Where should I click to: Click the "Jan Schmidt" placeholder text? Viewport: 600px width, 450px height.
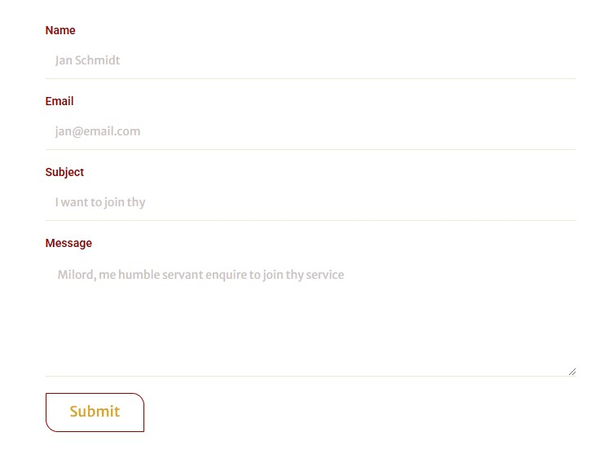point(88,60)
